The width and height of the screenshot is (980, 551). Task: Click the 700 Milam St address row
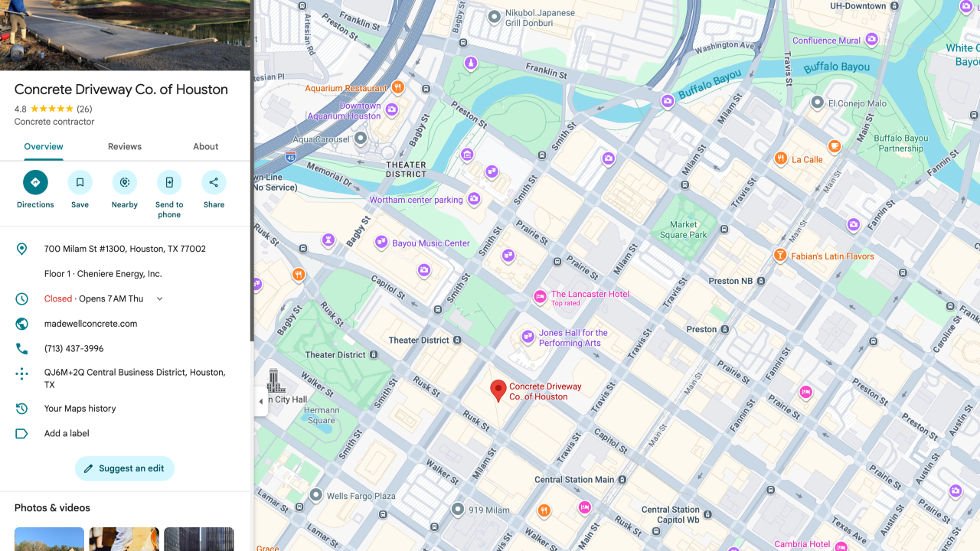tap(125, 249)
